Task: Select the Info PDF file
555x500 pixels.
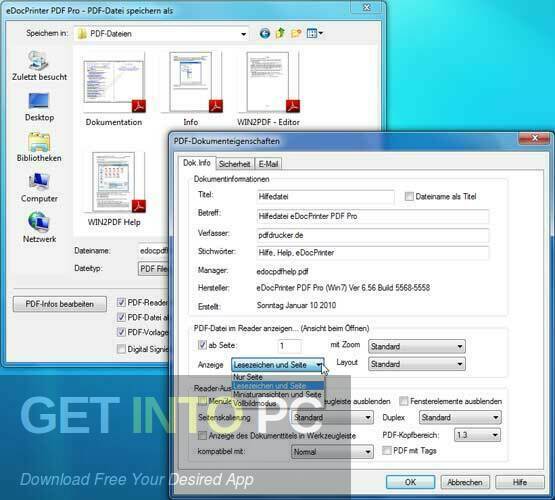Action: (191, 89)
